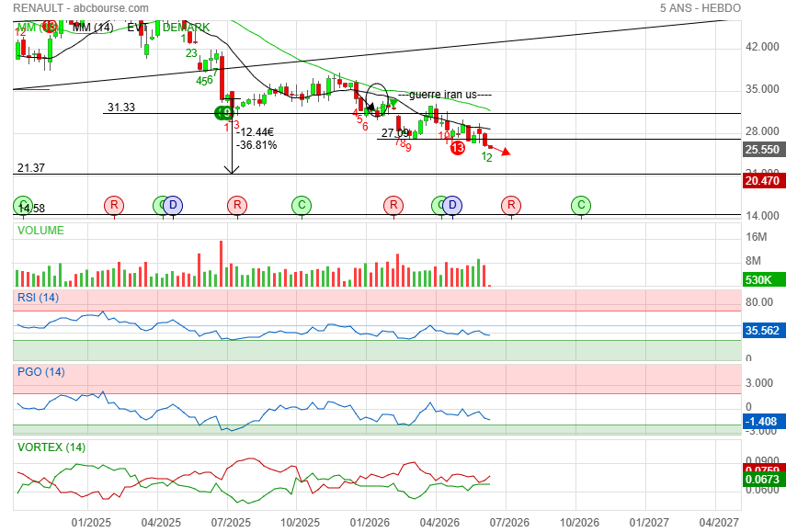The height and width of the screenshot is (532, 786).
Task: Click the 07/2026 date axis label
Action: 509,523
